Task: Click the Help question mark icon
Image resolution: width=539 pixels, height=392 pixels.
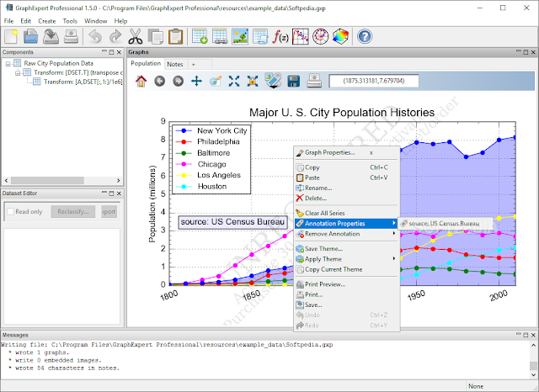Action: pos(365,36)
